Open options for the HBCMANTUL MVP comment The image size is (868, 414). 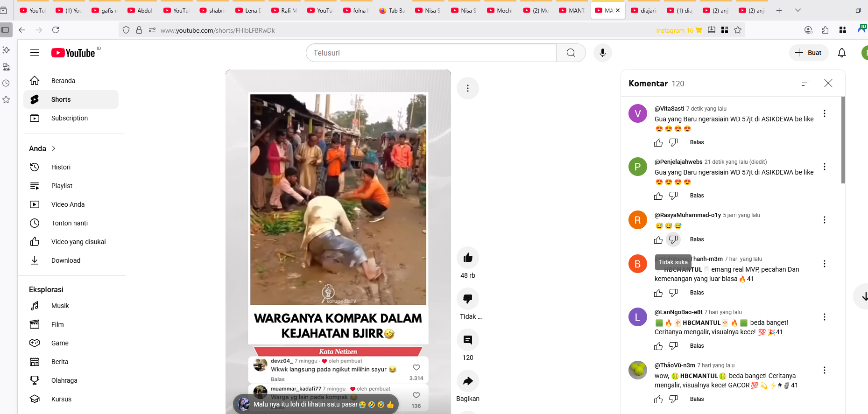[x=825, y=264]
